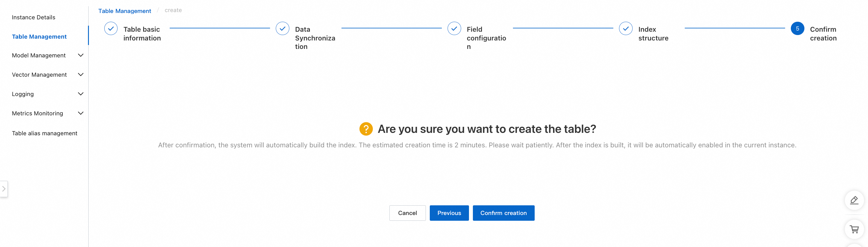Expand the Logging chevron

click(80, 94)
